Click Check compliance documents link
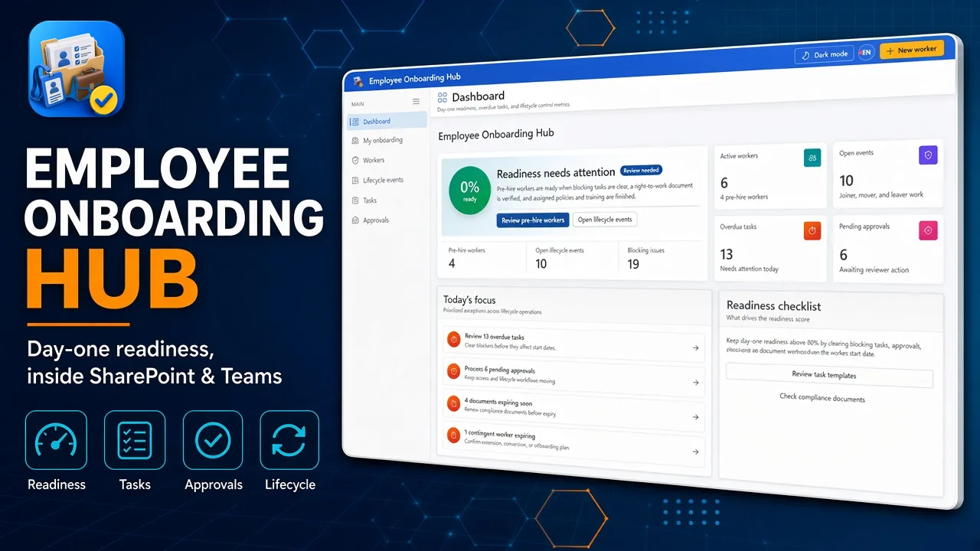This screenshot has height=551, width=980. pyautogui.click(x=822, y=399)
